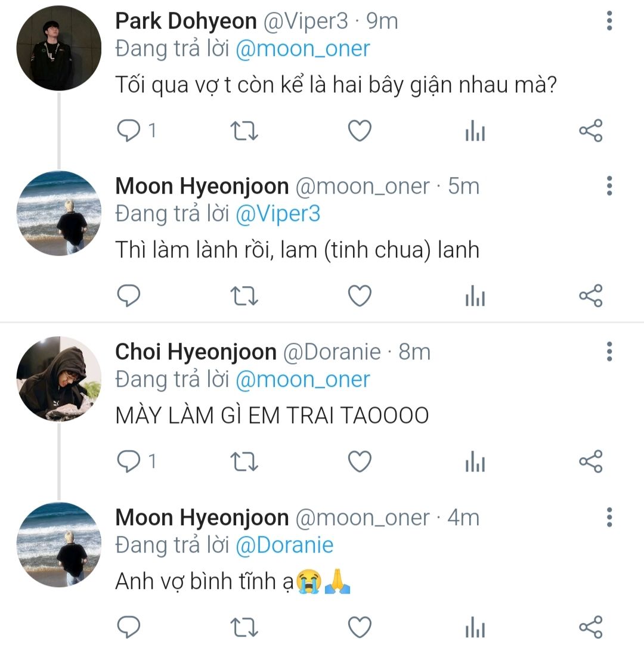The image size is (644, 648).
Task: Open the @Viper3 mention link
Action: (278, 214)
